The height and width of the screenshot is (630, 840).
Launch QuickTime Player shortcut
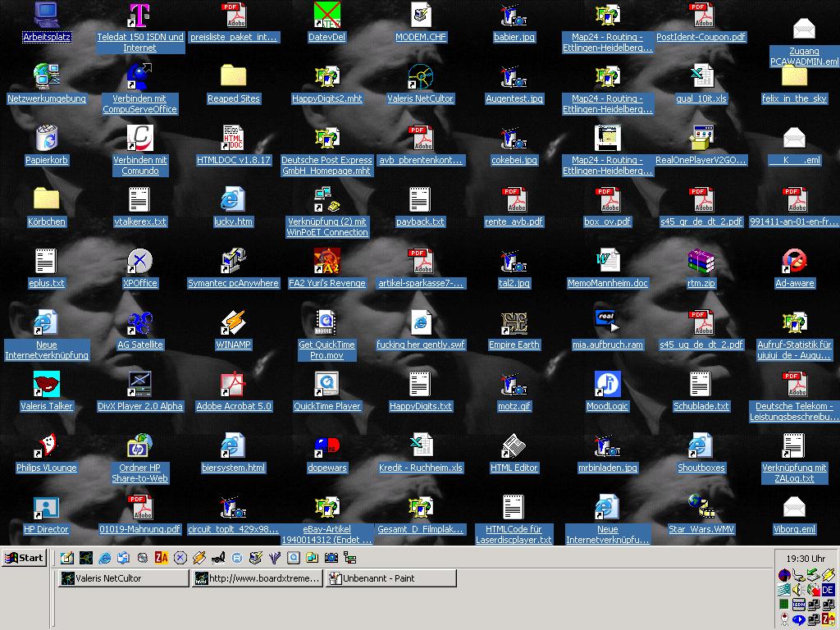click(x=326, y=385)
